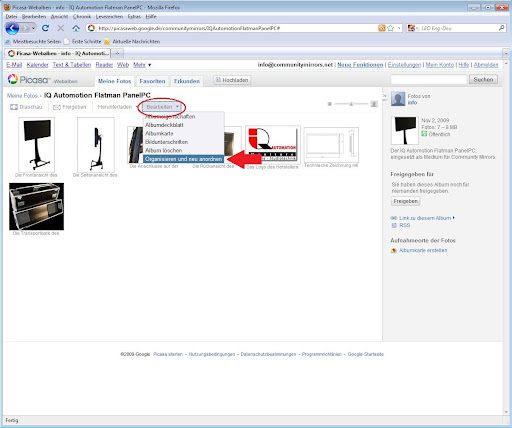Bookmark page with star icon
The height and width of the screenshot is (428, 512).
(391, 28)
